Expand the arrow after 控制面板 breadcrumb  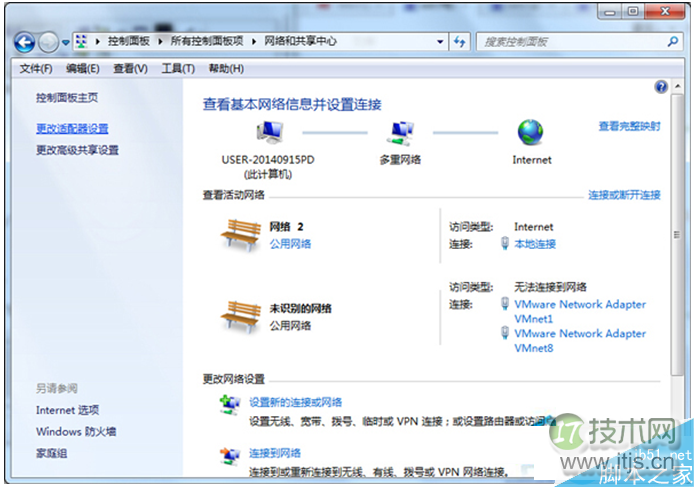click(160, 42)
